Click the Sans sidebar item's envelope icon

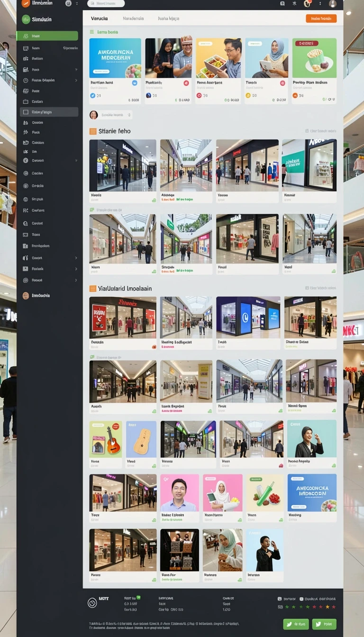(26, 235)
